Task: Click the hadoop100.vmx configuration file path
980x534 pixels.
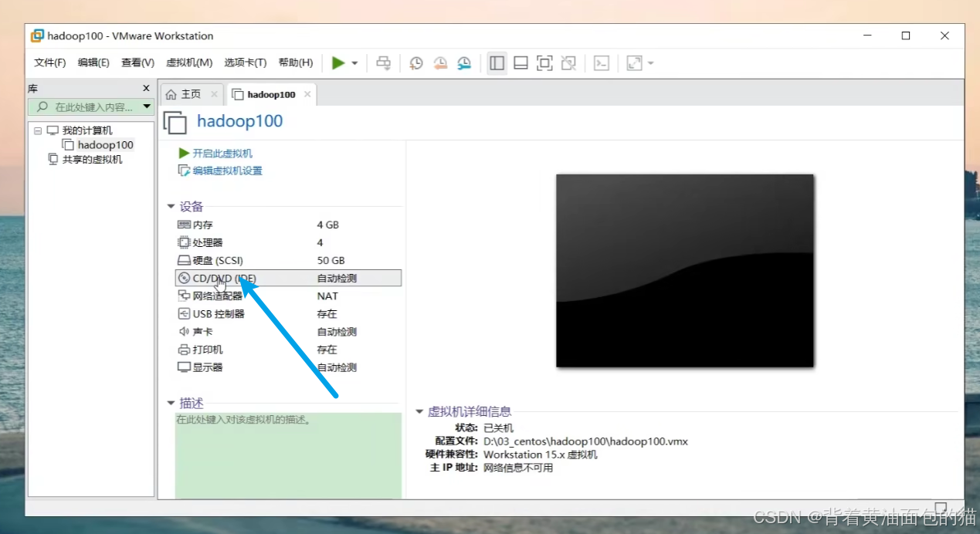Action: pyautogui.click(x=585, y=441)
